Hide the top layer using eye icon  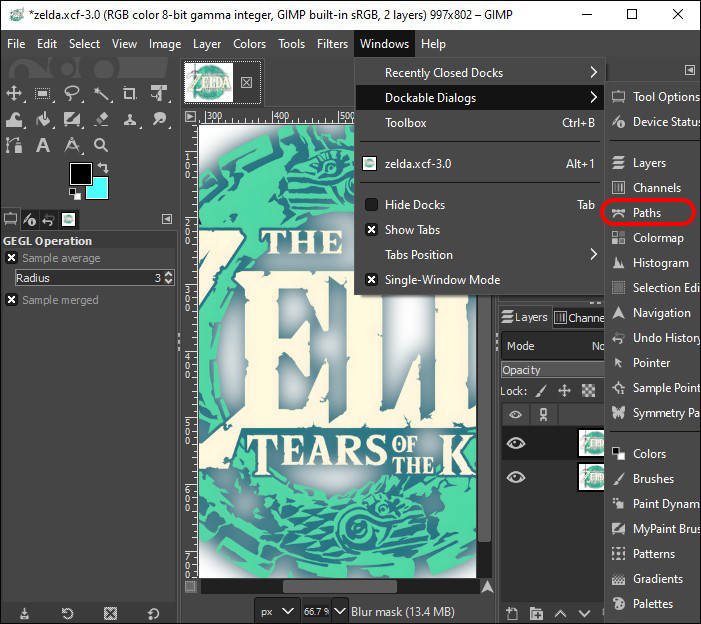[516, 444]
